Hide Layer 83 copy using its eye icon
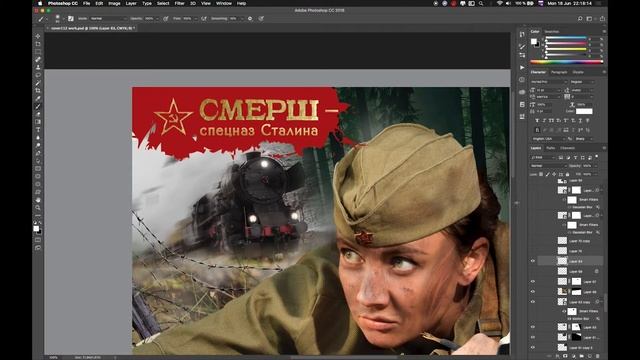Viewport: 640px width, 360px height. coord(533,302)
